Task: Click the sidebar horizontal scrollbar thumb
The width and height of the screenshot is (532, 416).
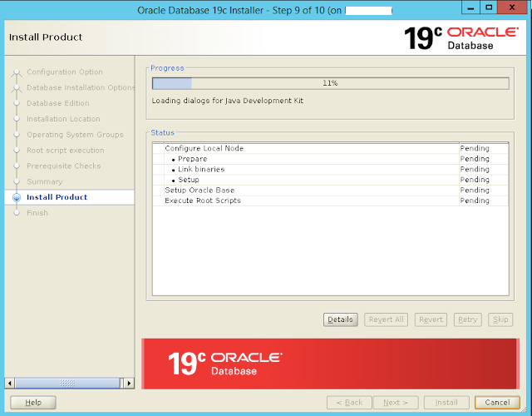Action: click(67, 383)
